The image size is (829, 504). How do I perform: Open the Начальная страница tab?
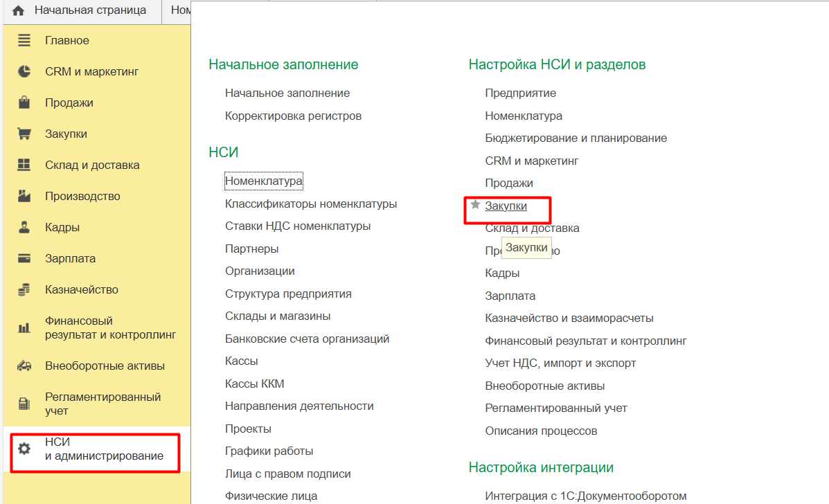click(x=90, y=10)
